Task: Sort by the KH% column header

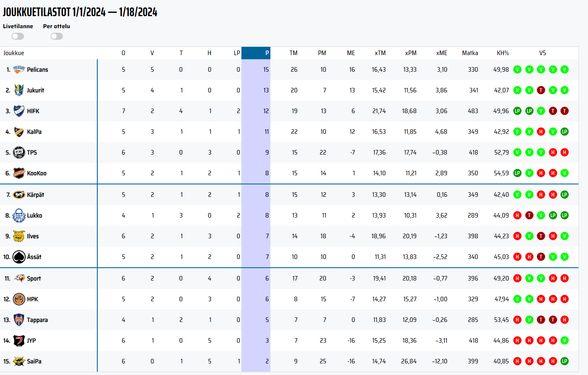Action: point(503,53)
